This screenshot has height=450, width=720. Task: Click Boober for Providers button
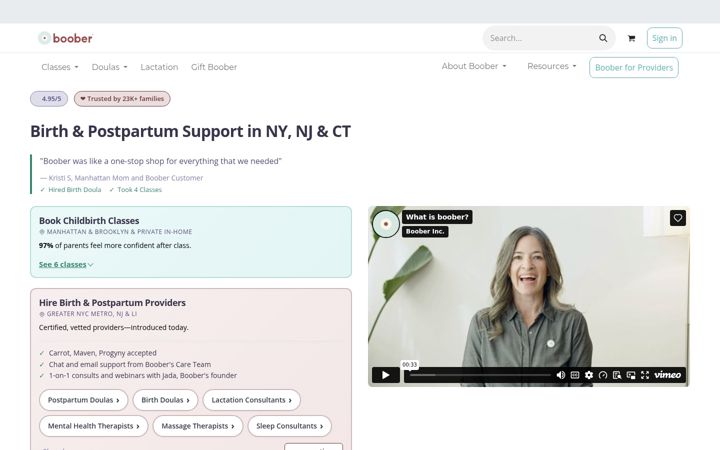pos(634,68)
